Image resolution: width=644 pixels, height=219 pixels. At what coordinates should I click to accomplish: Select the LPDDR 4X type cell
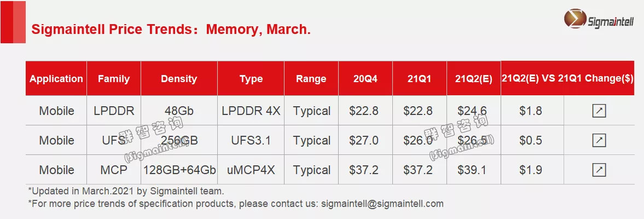point(251,111)
